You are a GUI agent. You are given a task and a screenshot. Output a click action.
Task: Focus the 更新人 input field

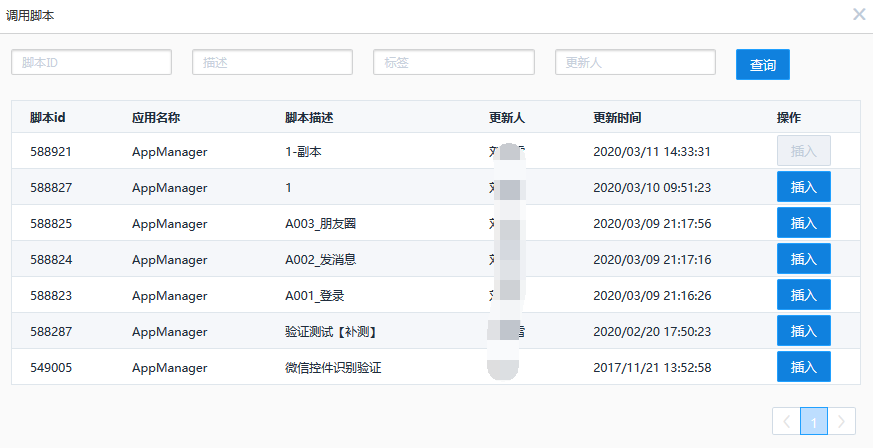pos(635,62)
